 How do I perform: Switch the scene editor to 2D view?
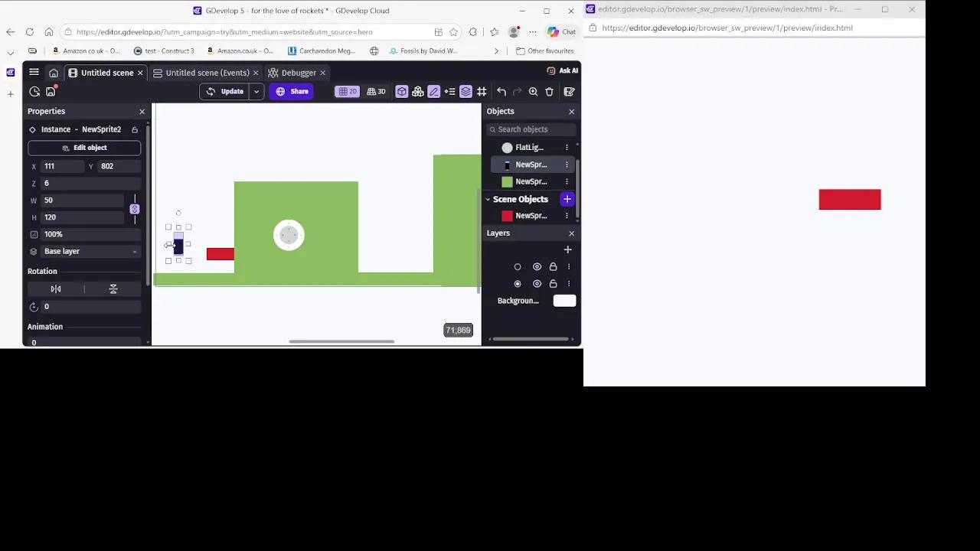[x=348, y=92]
